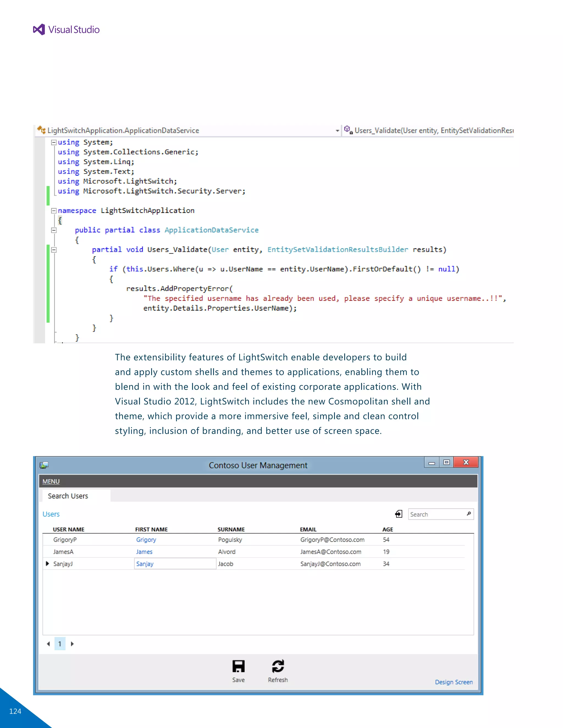Click the Users_Validate method name in code
This screenshot has width=563, height=728.
[177, 250]
